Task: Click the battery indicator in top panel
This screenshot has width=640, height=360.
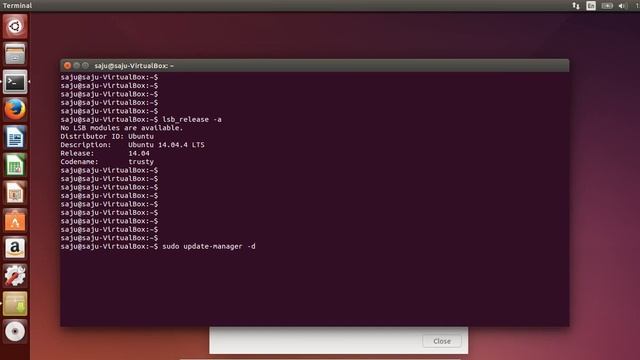Action: (607, 6)
